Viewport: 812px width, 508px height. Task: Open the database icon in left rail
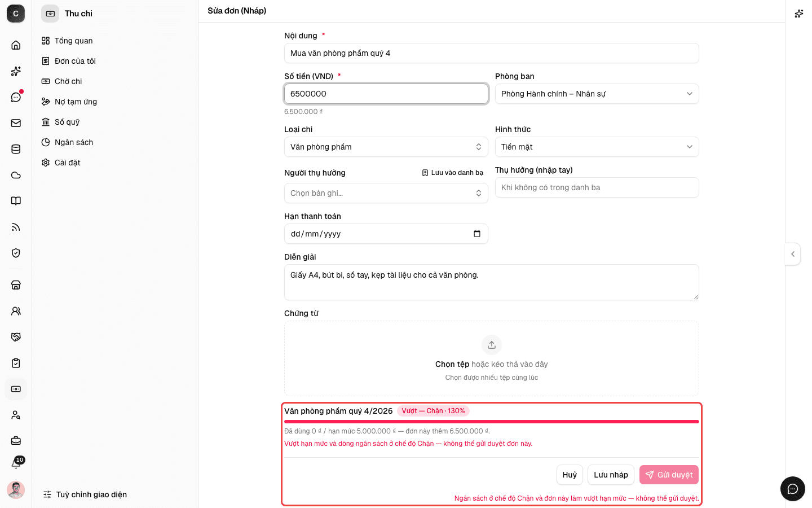[16, 149]
